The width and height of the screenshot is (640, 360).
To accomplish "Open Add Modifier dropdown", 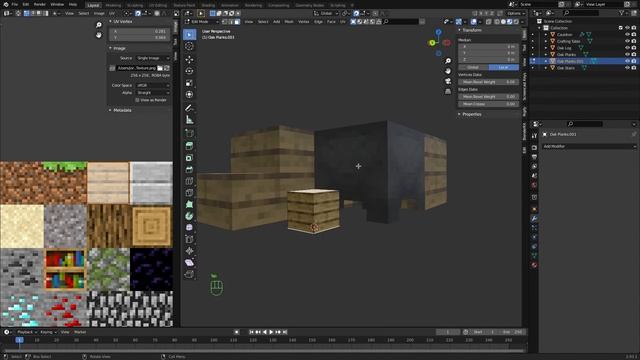I will (589, 146).
